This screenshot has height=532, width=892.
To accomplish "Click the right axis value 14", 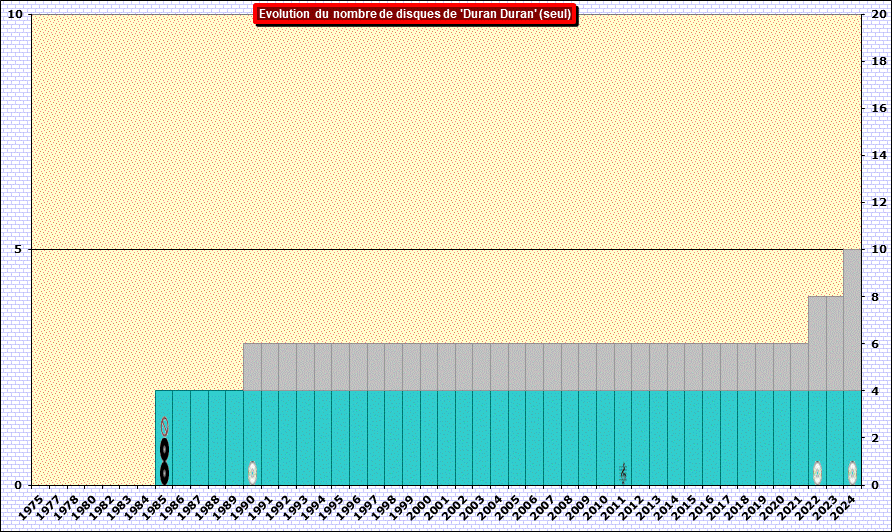I will click(877, 155).
